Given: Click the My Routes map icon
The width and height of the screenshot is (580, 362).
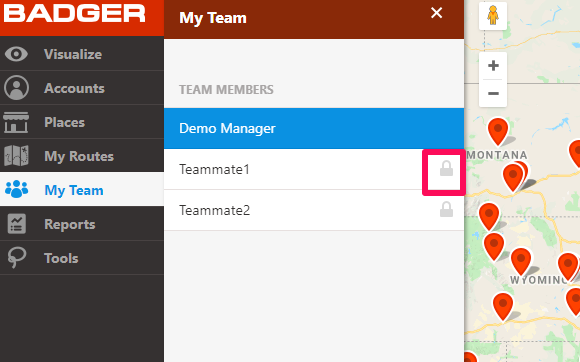Looking at the screenshot, I should [x=16, y=156].
